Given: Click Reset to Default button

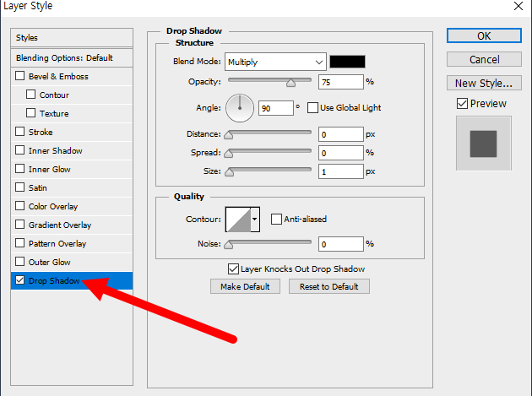Looking at the screenshot, I should coord(328,286).
